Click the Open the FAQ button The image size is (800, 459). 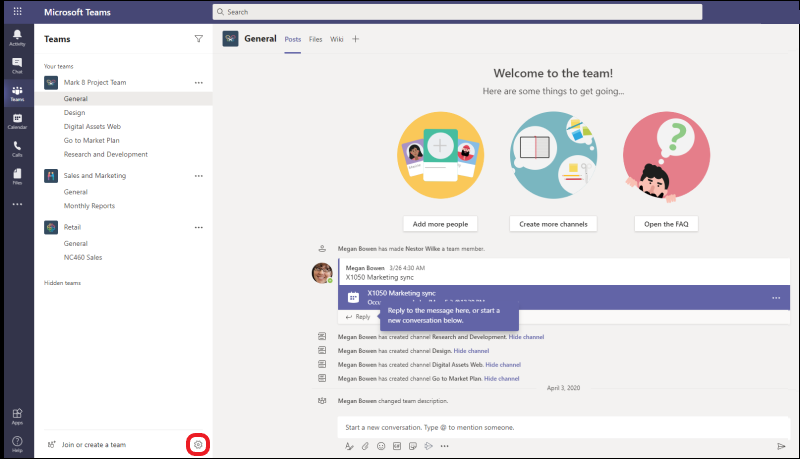click(x=666, y=224)
